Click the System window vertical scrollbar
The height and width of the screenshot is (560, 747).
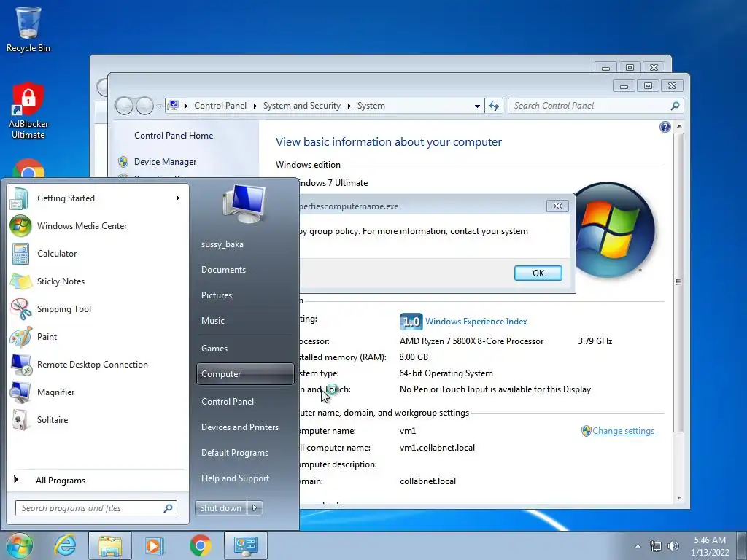tap(679, 282)
